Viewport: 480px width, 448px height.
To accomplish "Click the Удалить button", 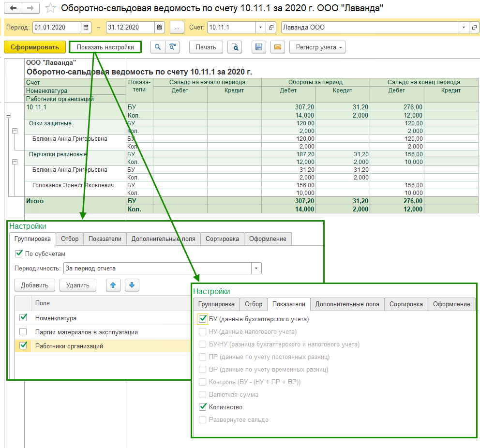I will click(78, 285).
